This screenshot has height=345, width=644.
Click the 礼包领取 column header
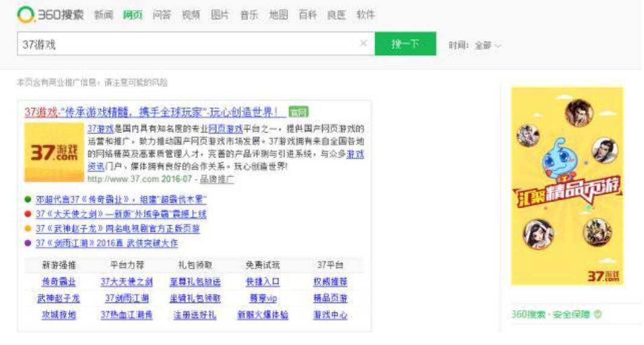pyautogui.click(x=195, y=265)
